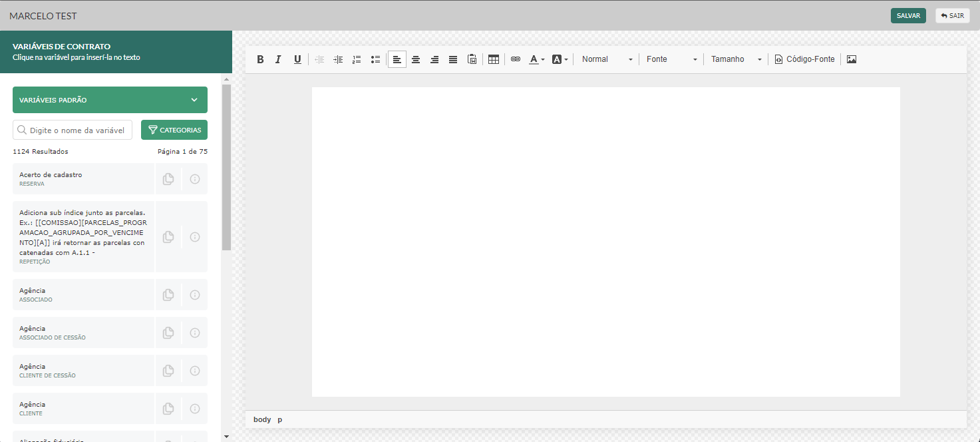
Task: Open the text color picker
Action: click(537, 59)
